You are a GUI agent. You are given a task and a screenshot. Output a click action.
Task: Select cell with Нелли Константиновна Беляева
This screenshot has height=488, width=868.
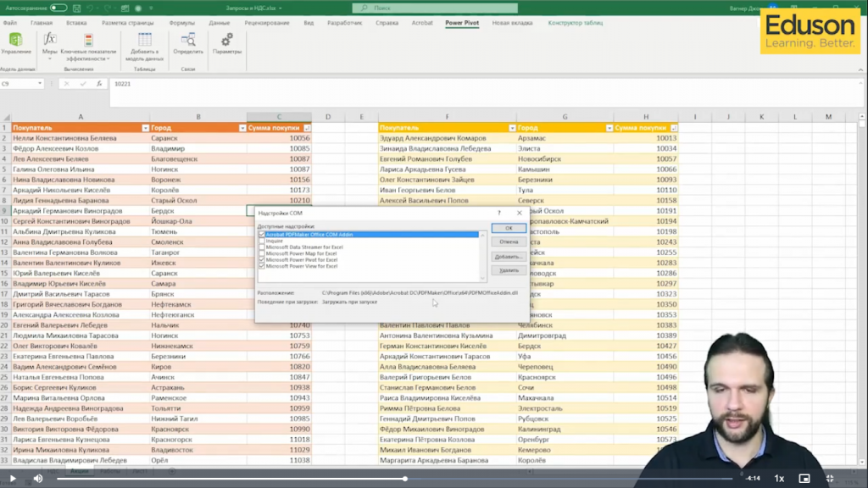(x=81, y=138)
